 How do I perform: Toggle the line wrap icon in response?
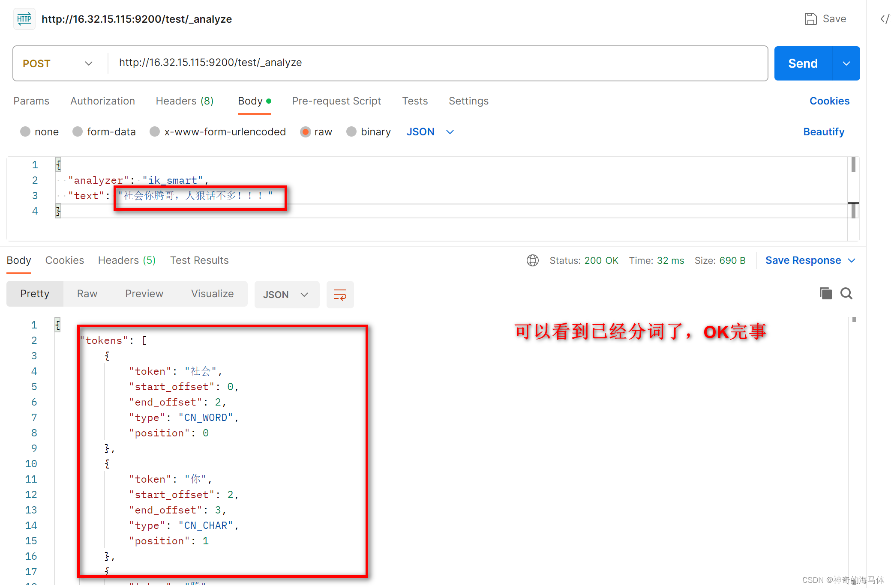[340, 295]
